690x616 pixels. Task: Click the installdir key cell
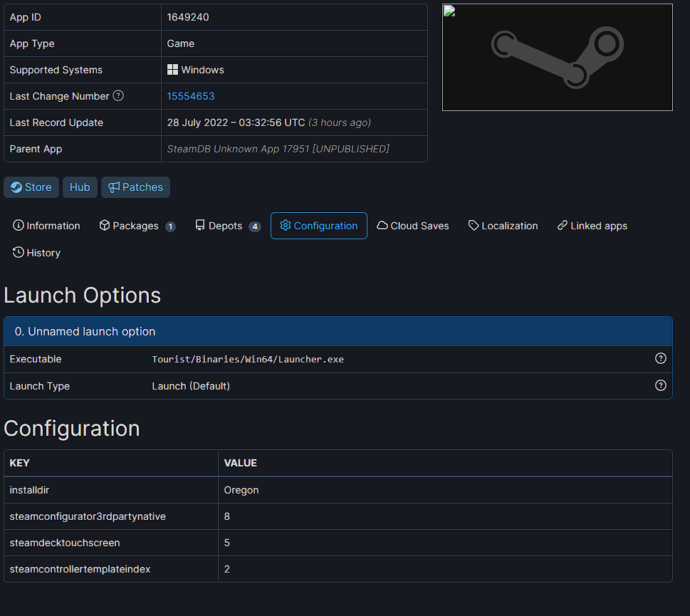(x=111, y=490)
